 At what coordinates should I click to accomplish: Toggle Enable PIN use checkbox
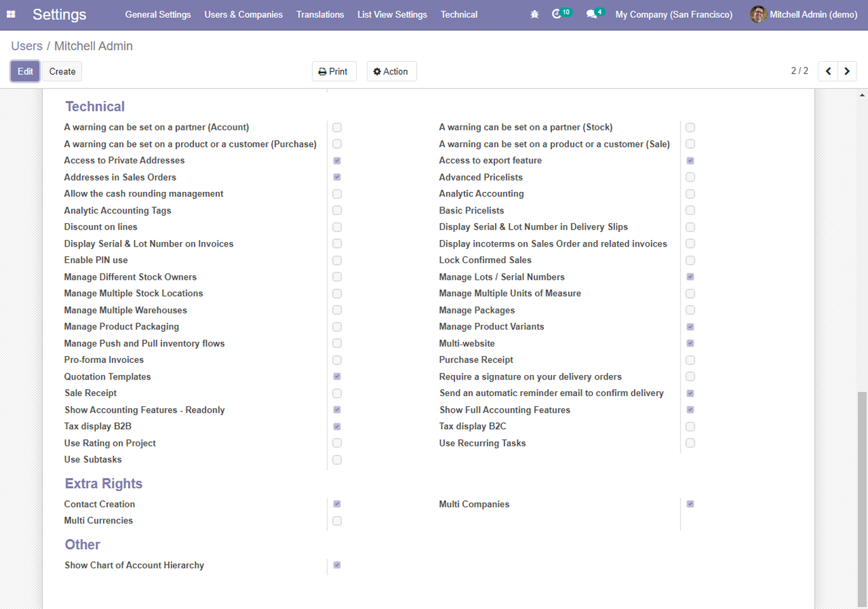[x=337, y=260]
